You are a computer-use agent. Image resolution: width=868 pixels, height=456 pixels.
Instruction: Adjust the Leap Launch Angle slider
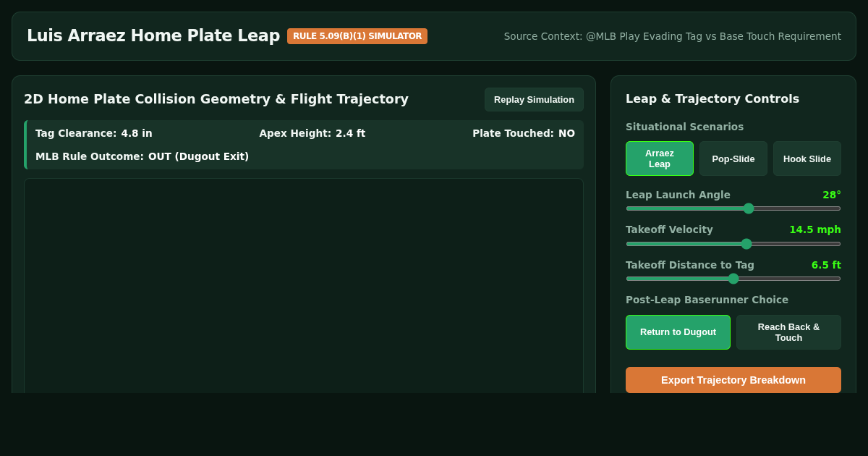click(733, 208)
